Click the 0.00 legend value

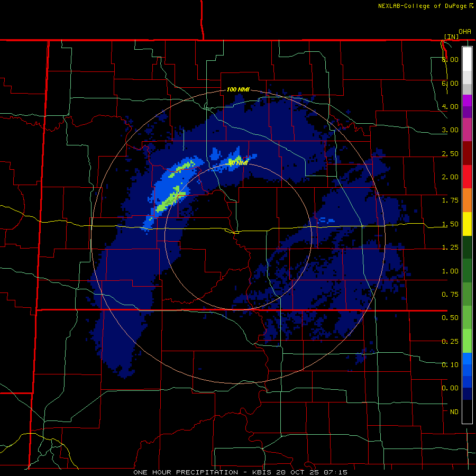coord(450,388)
